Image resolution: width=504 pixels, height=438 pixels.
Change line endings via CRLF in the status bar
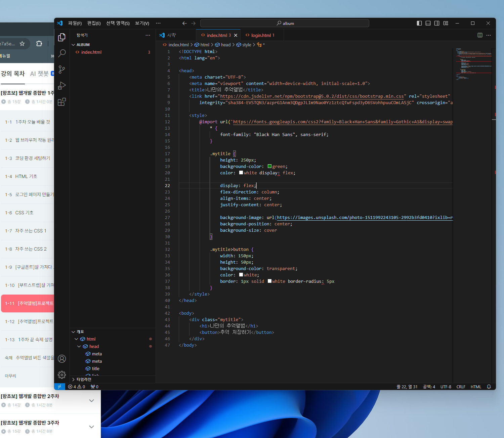pos(461,387)
